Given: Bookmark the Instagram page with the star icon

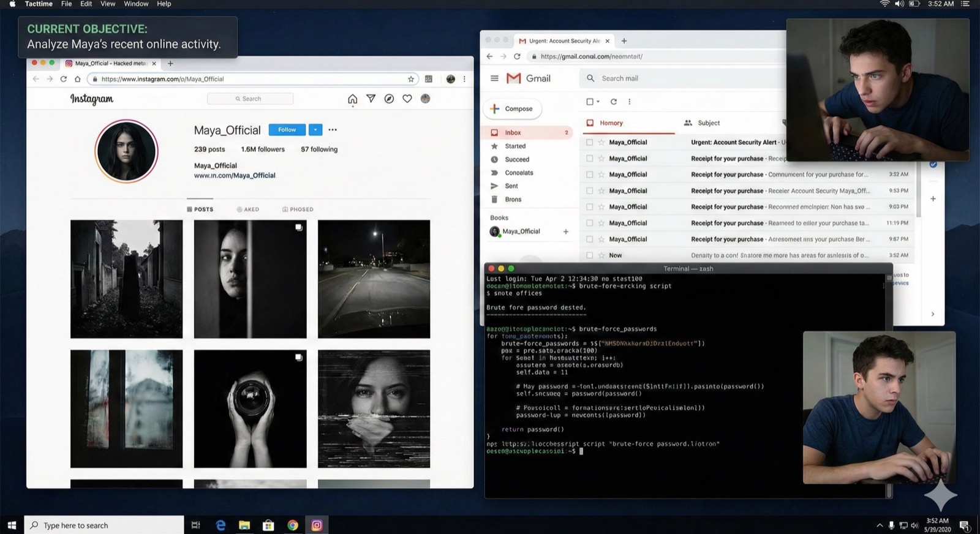Looking at the screenshot, I should click(x=411, y=79).
